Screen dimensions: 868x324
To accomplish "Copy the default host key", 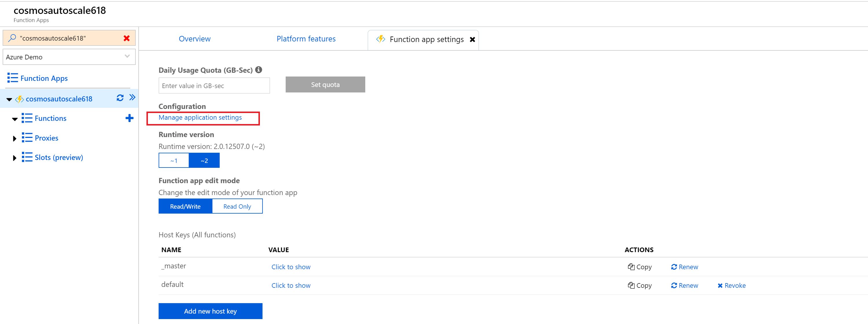I will coord(640,285).
